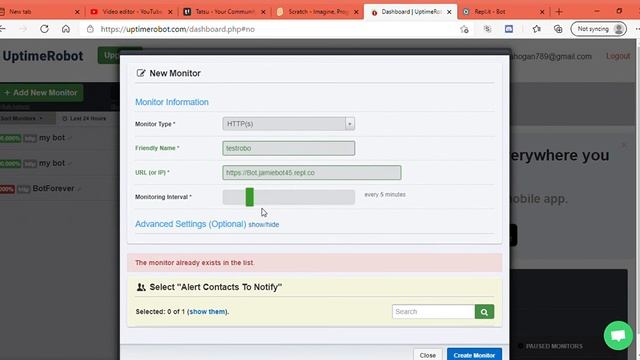Close the Scratch tab
Image resolution: width=640 pixels, height=360 pixels.
point(356,12)
